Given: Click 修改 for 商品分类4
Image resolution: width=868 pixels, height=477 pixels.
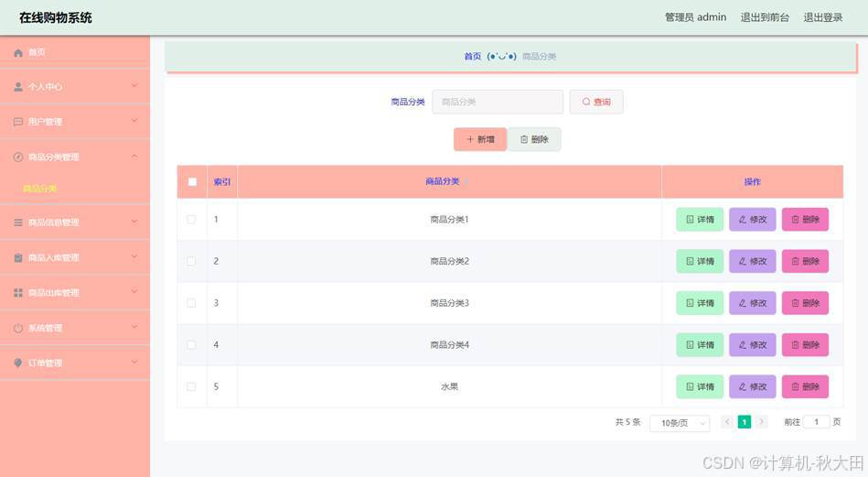Looking at the screenshot, I should [753, 345].
